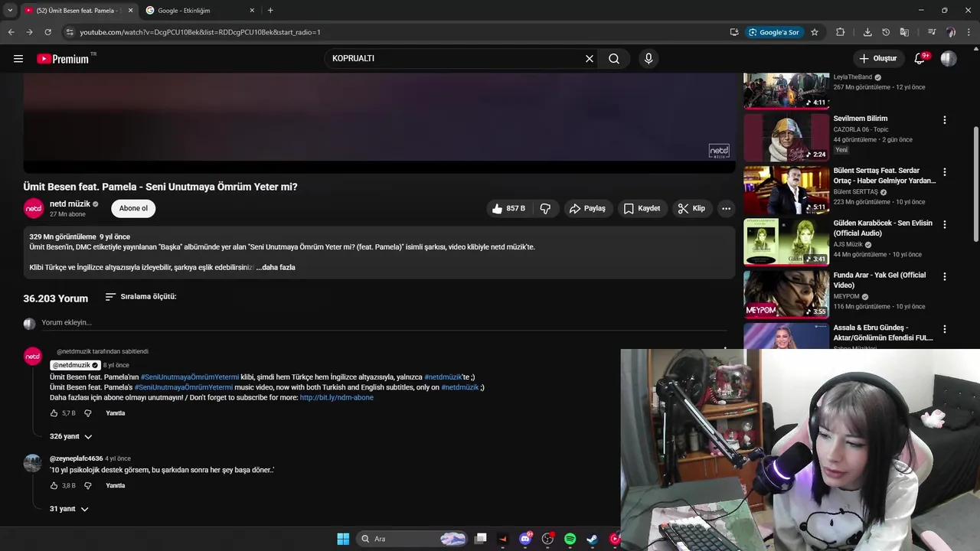Bookmark this page with star icon
The height and width of the screenshot is (551, 980).
pos(815,32)
